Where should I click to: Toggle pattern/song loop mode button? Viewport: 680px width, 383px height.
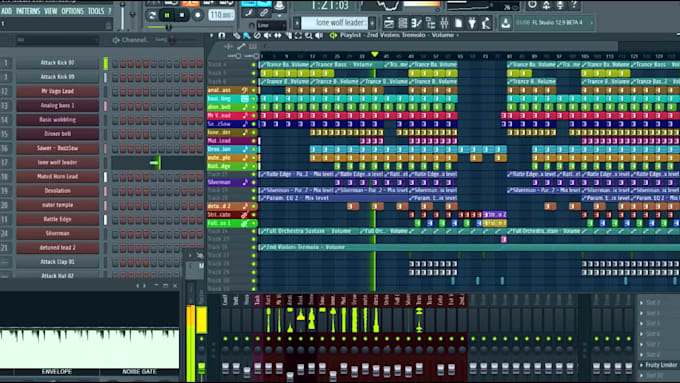click(152, 15)
